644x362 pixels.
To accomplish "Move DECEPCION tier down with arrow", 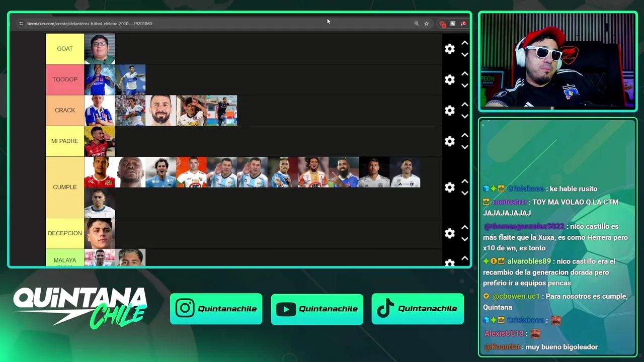I will pyautogui.click(x=465, y=239).
